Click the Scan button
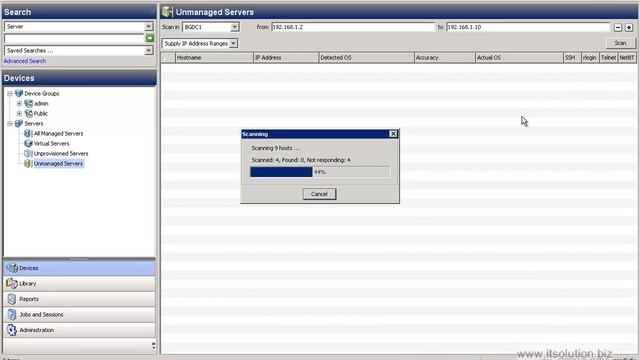640x360 pixels. 620,43
